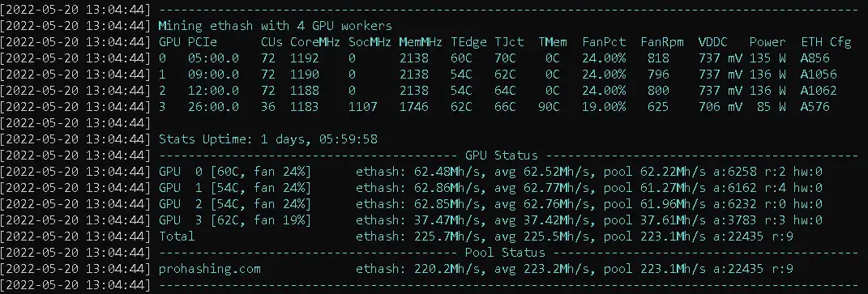This screenshot has height=294, width=868.
Task: Select the CoreMHz column header
Action: click(x=315, y=42)
